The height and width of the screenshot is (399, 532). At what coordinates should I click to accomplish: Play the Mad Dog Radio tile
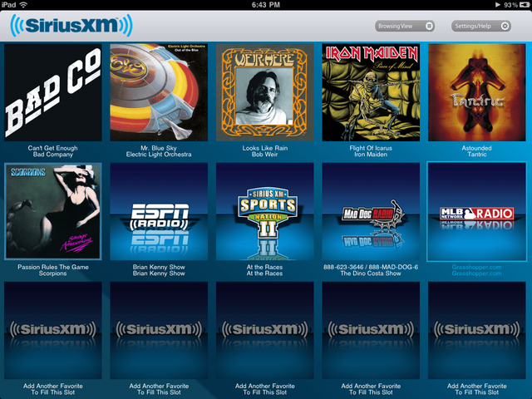pos(371,211)
